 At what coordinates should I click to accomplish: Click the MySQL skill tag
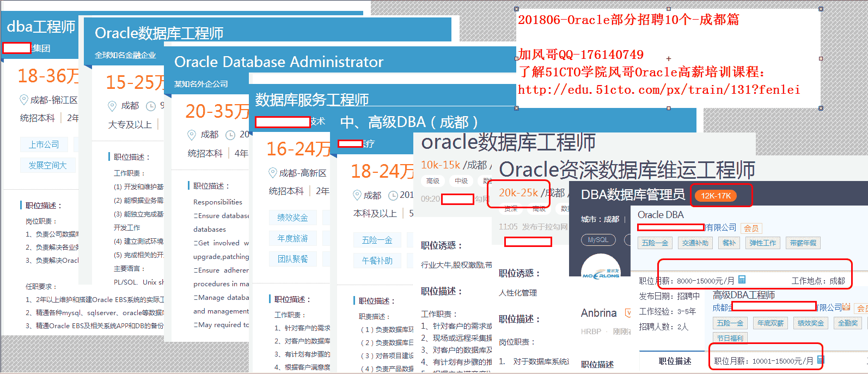[x=598, y=240]
